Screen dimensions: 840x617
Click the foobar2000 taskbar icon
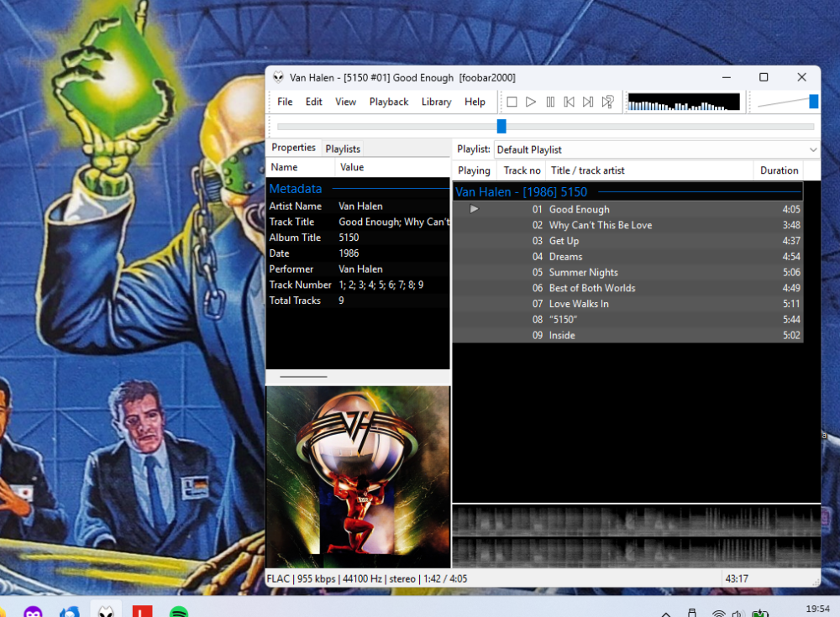(106, 612)
